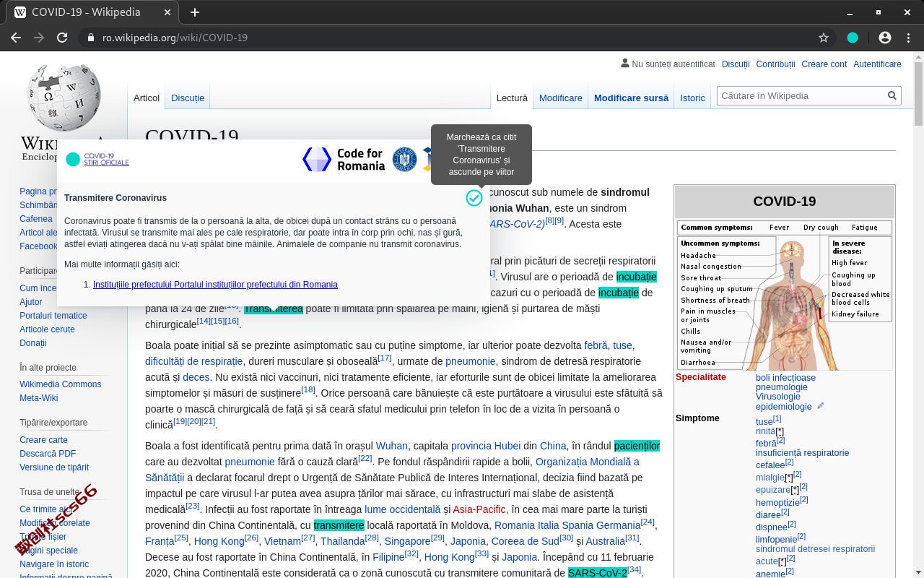The width and height of the screenshot is (924, 578).
Task: Click Versiune de tipărit link
Action: click(x=54, y=467)
